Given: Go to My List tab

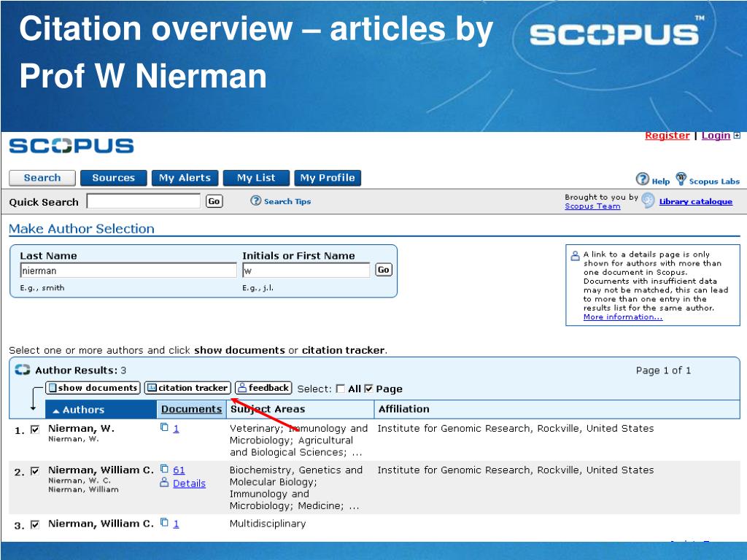Looking at the screenshot, I should (x=256, y=178).
